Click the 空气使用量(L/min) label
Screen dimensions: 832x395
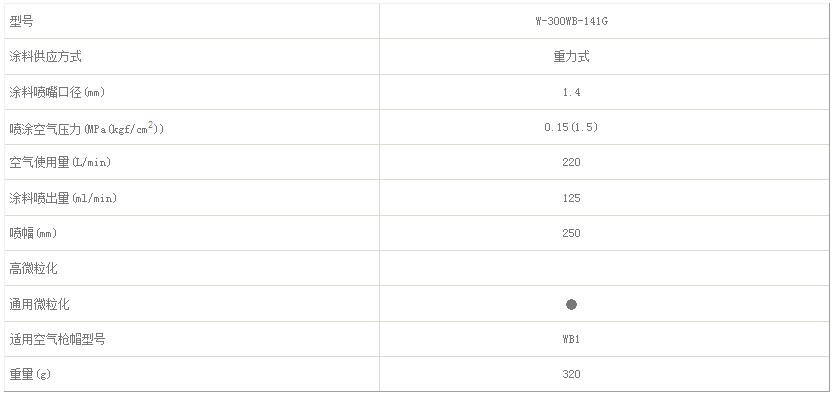coord(60,162)
